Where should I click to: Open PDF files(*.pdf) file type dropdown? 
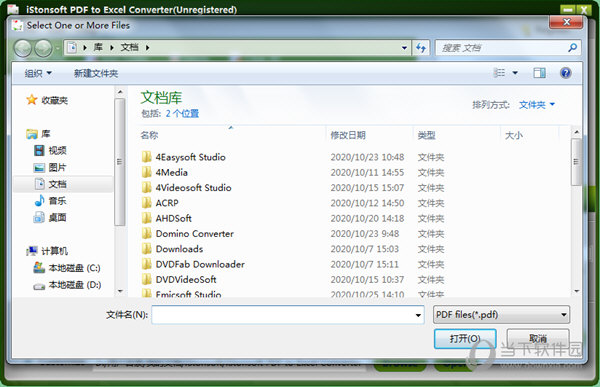coord(501,315)
